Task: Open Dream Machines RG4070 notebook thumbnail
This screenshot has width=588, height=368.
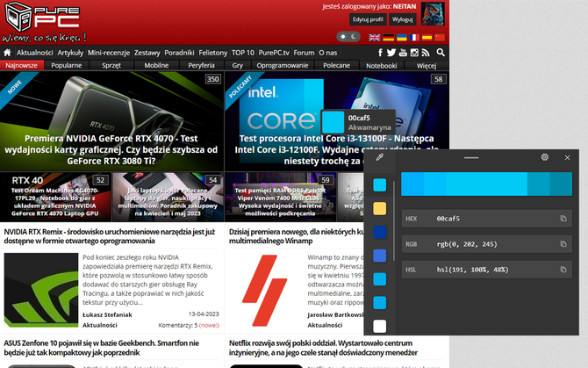Action: click(x=55, y=197)
